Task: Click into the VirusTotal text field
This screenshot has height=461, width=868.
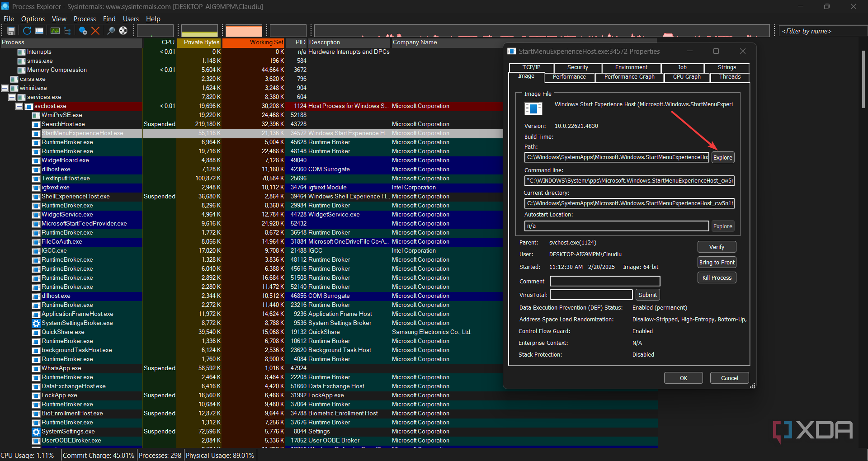Action: coord(591,295)
